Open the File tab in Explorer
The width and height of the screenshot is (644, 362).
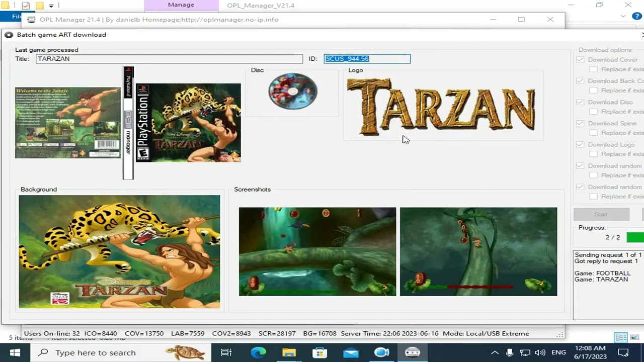(x=17, y=16)
